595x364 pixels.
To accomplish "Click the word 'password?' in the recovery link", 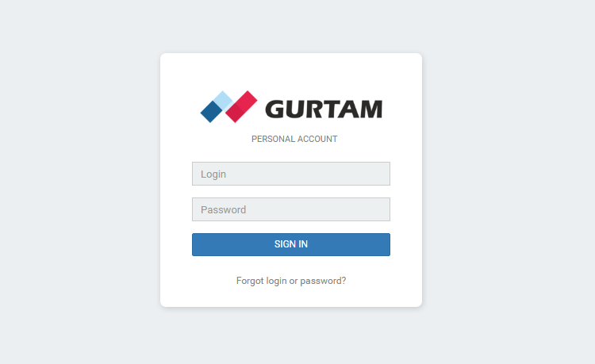I will coord(323,281).
